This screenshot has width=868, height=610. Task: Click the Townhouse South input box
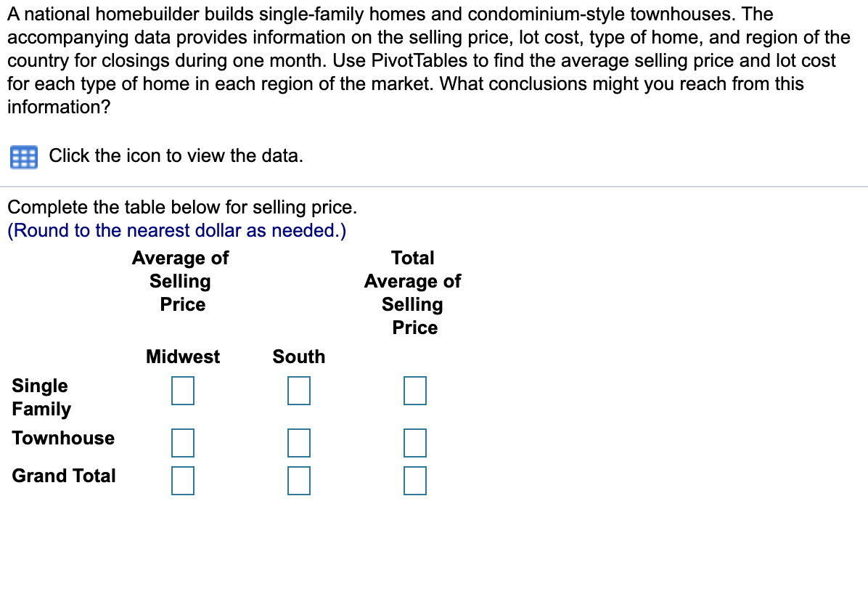[x=298, y=442]
